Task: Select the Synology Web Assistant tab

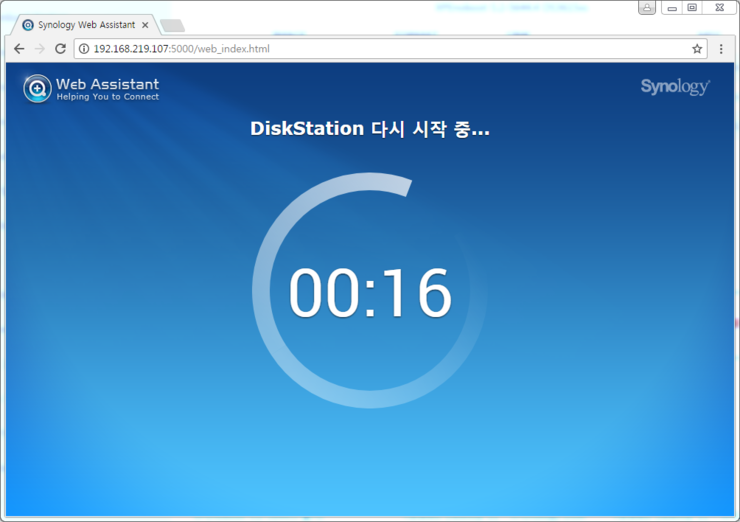Action: (86, 25)
